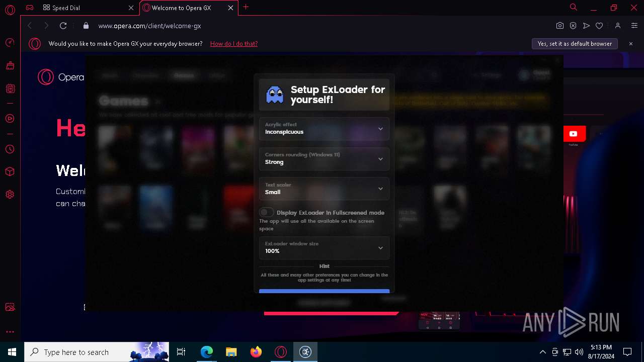Open GX Control speedometer icon in sidebar
This screenshot has width=644, height=362.
pos(10,43)
